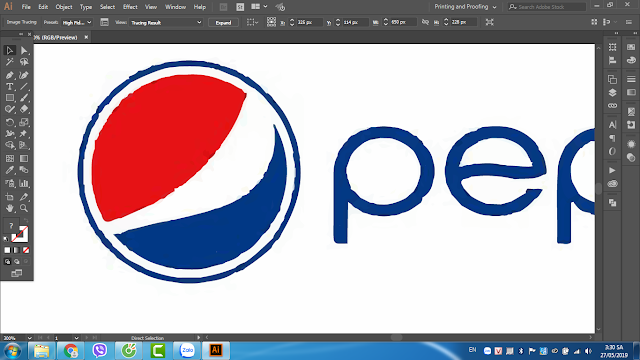Select the Artboard tool
Screen dimensions: 640x360
point(10,197)
